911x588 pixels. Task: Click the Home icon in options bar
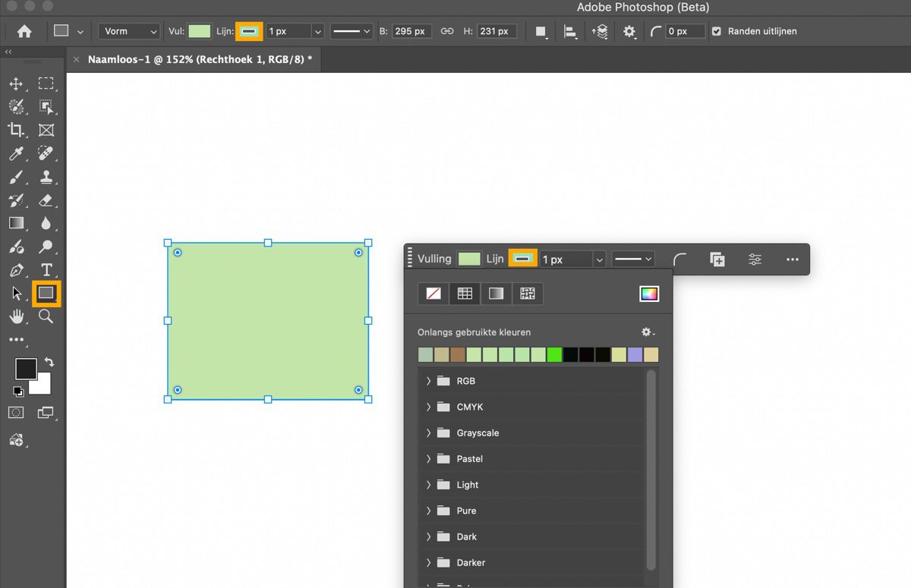(x=24, y=31)
